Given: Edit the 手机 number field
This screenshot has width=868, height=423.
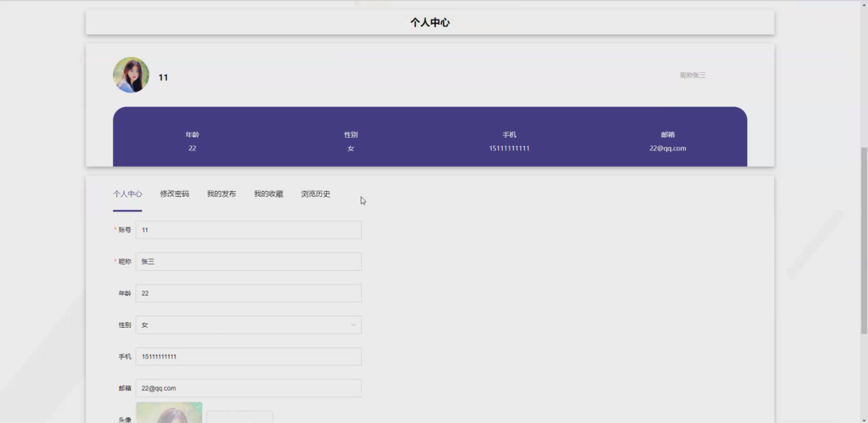Looking at the screenshot, I should [x=249, y=357].
